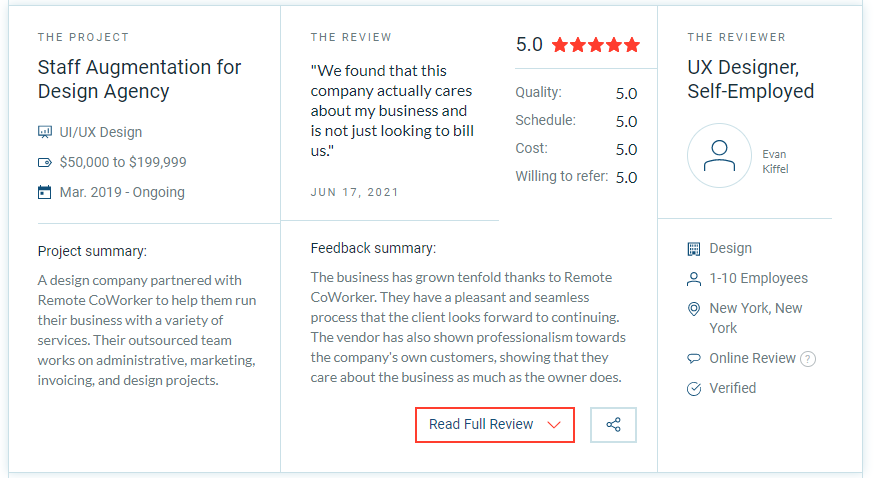Image resolution: width=874 pixels, height=478 pixels.
Task: Click the Staff Augmentation for Design Agency title
Action: [139, 79]
